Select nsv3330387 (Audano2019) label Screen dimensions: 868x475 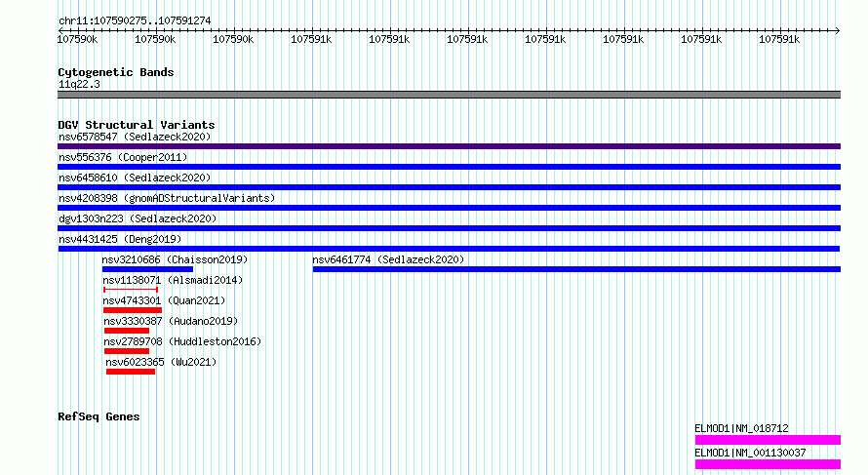171,321
